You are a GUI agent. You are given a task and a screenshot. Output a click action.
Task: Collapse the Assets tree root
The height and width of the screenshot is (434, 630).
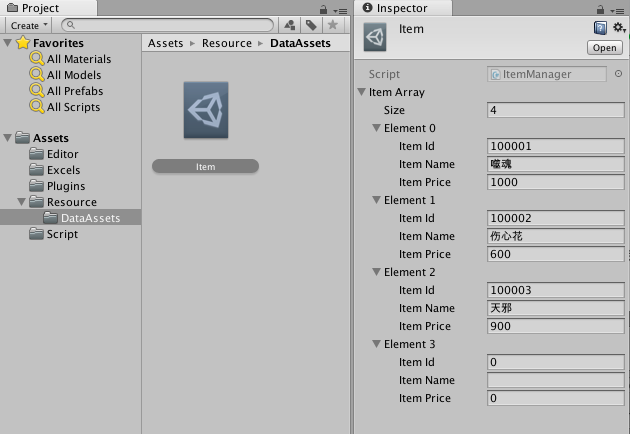(7, 138)
